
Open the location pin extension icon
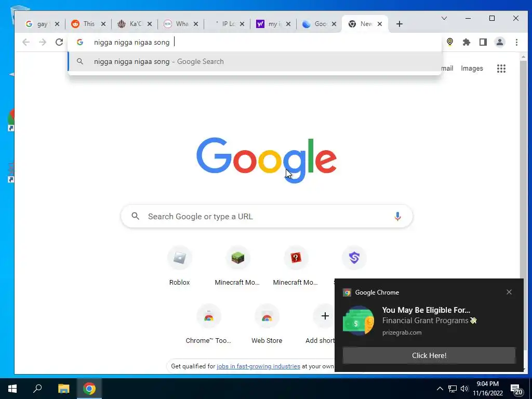coord(450,42)
